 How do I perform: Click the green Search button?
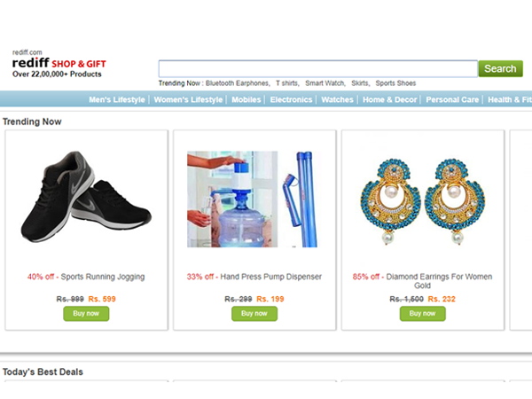point(500,69)
